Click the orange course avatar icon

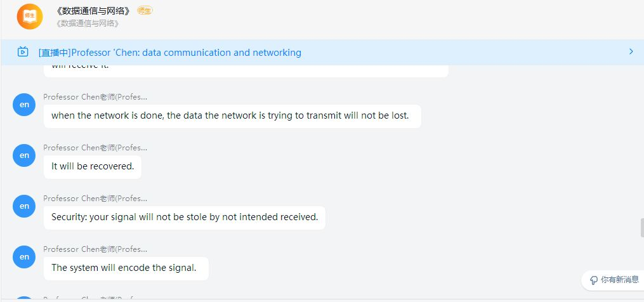click(30, 16)
